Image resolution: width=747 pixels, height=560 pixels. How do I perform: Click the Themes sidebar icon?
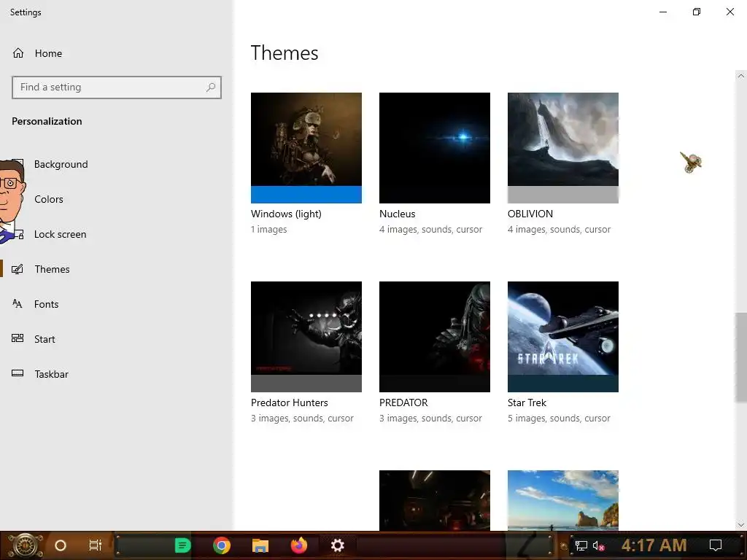pos(18,269)
